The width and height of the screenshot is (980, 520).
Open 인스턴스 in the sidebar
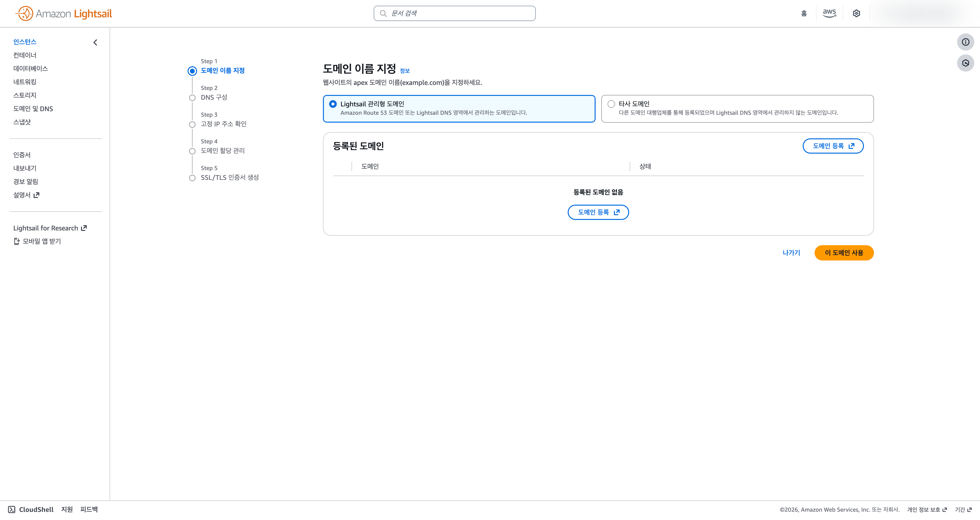pos(25,42)
